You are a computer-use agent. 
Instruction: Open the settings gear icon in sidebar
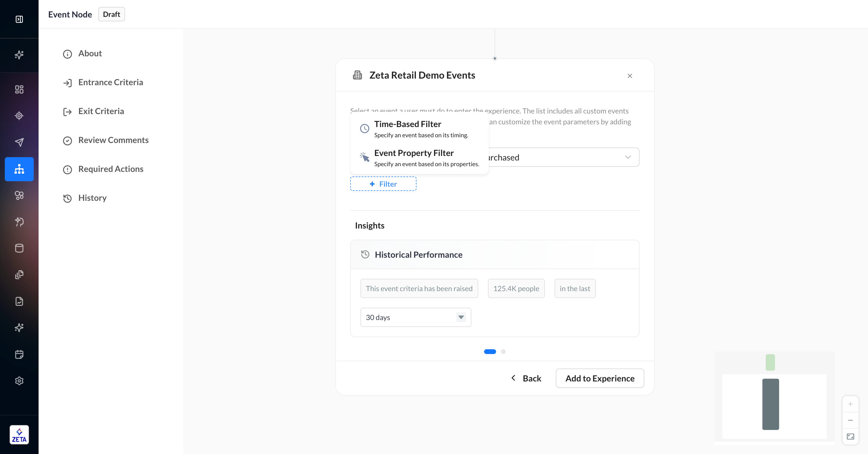click(19, 381)
